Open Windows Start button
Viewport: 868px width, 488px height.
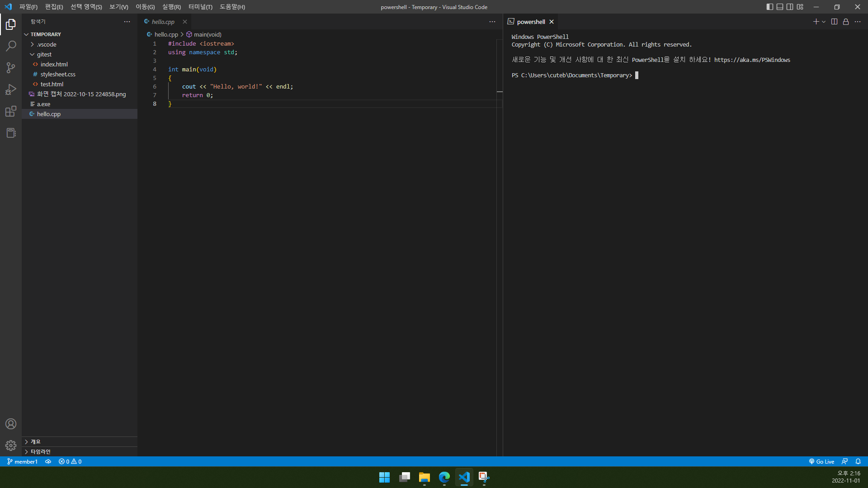[x=384, y=477]
